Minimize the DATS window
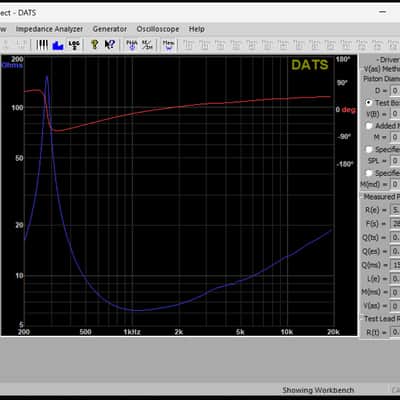The width and height of the screenshot is (400, 400). [383, 12]
